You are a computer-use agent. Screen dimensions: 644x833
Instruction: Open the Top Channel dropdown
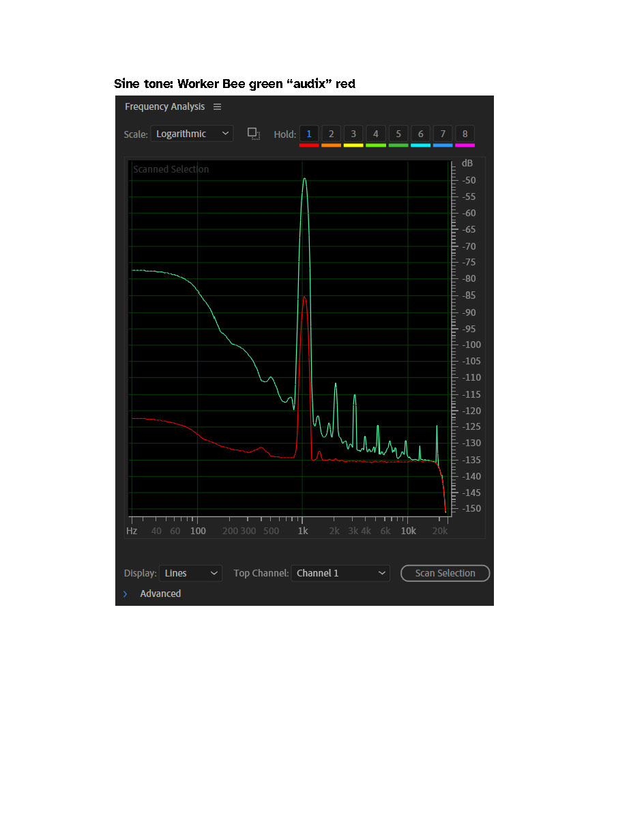340,573
